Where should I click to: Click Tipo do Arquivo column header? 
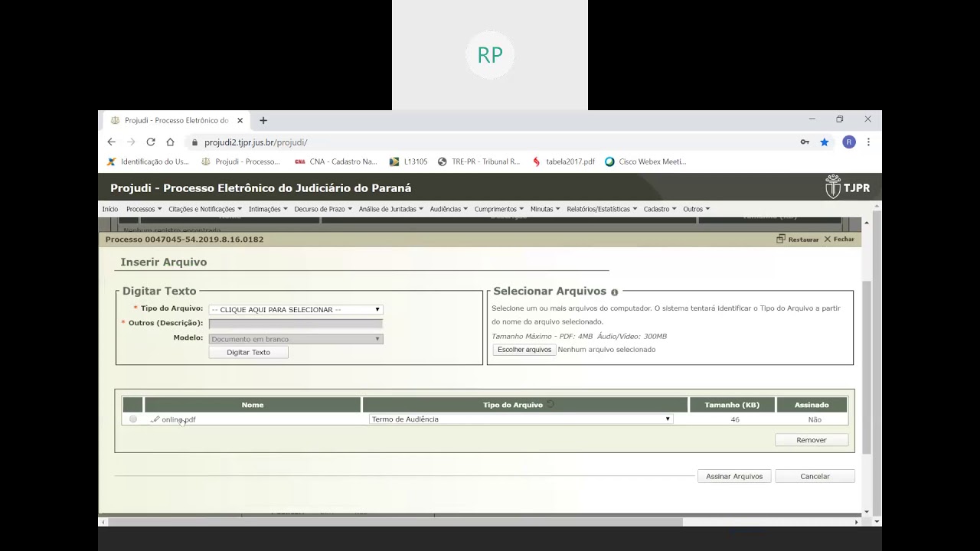(524, 405)
